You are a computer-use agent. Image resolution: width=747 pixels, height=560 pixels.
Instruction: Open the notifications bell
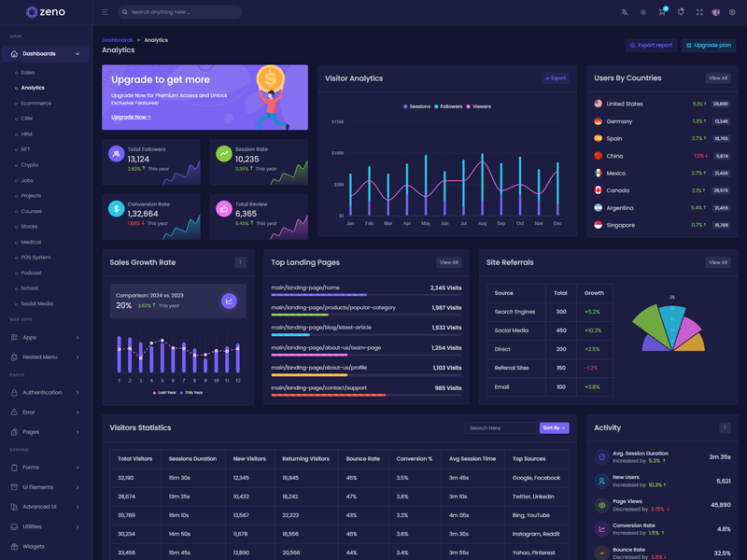coord(681,12)
